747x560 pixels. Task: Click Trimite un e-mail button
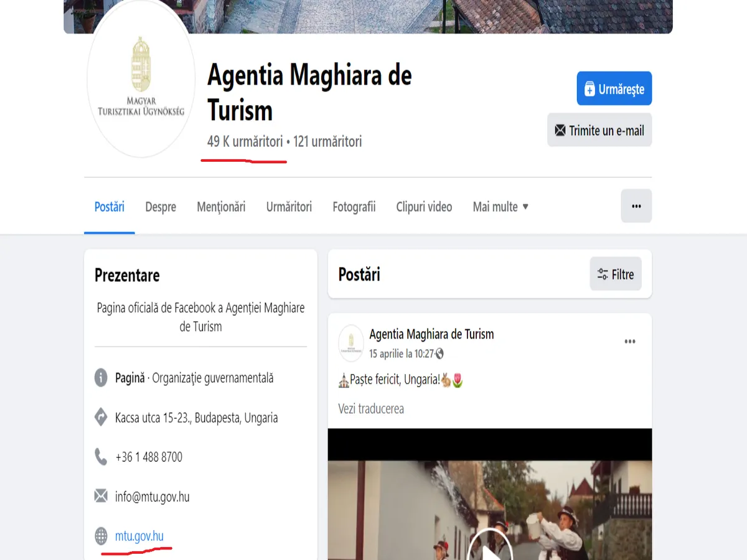pyautogui.click(x=599, y=130)
